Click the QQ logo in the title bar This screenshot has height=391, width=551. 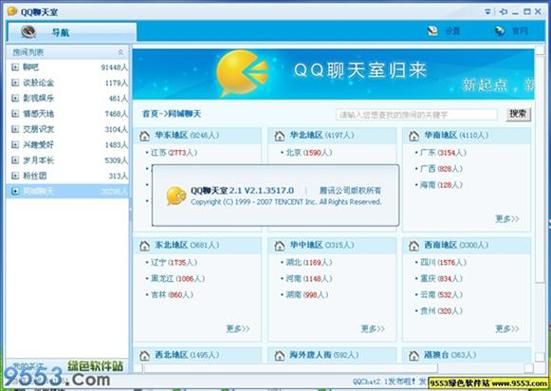12,11
